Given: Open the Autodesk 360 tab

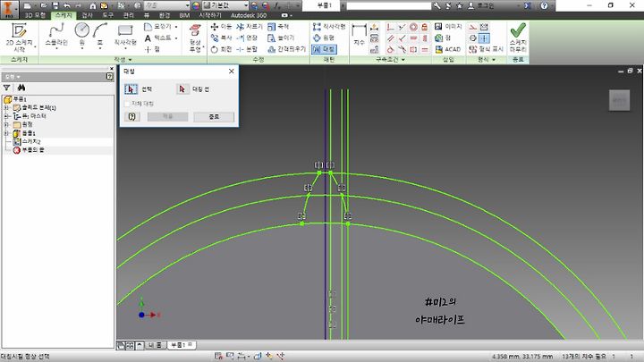Looking at the screenshot, I should pos(249,15).
